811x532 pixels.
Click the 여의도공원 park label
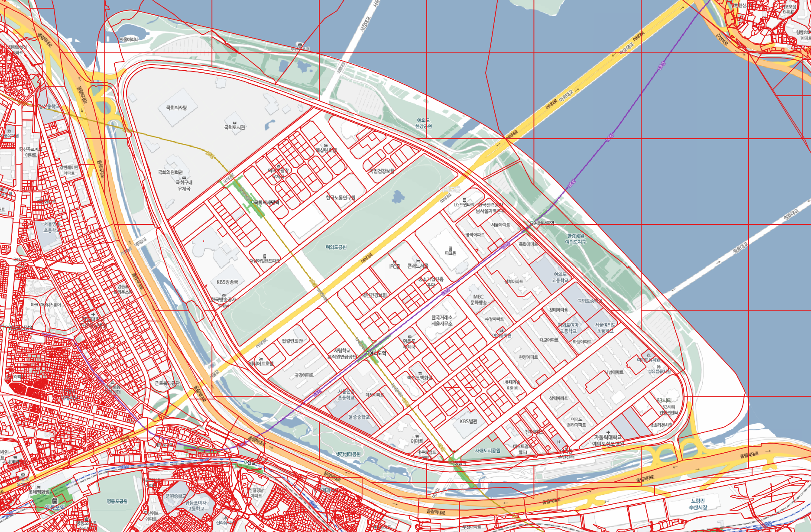336,247
